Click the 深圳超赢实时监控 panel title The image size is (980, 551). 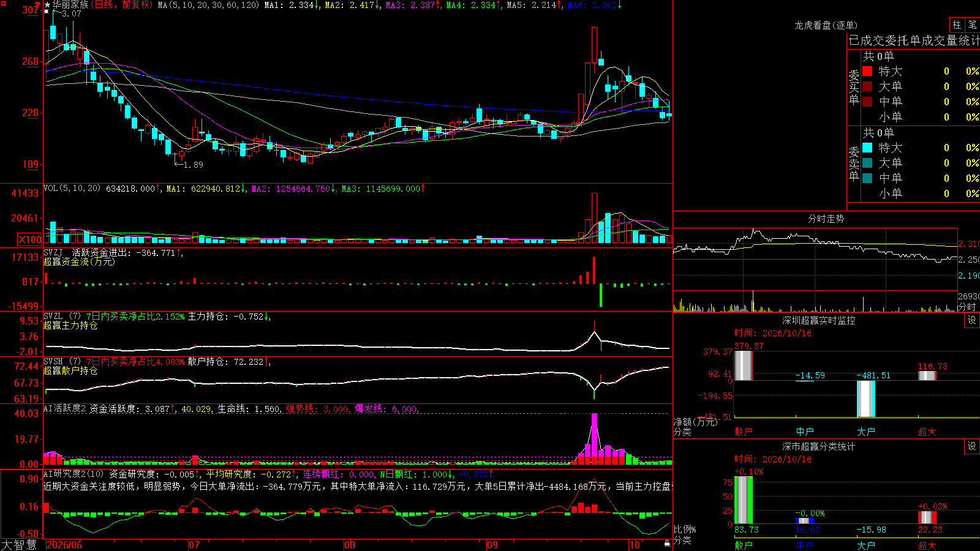pos(819,320)
